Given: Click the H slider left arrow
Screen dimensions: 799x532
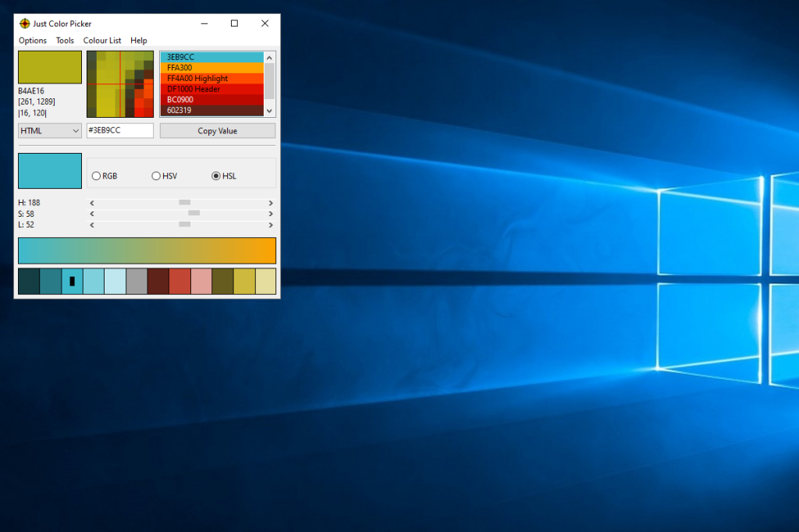Looking at the screenshot, I should point(92,203).
